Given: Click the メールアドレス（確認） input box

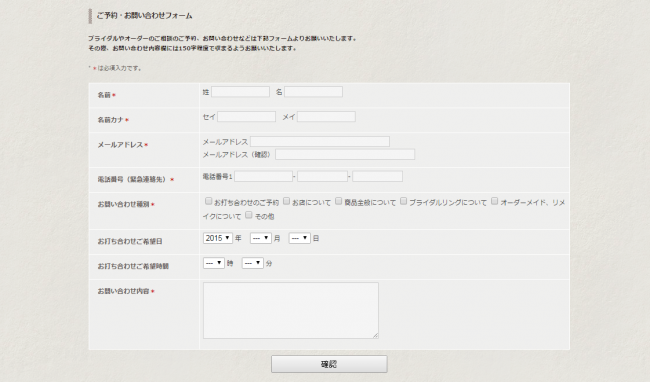Looking at the screenshot, I should [345, 154].
